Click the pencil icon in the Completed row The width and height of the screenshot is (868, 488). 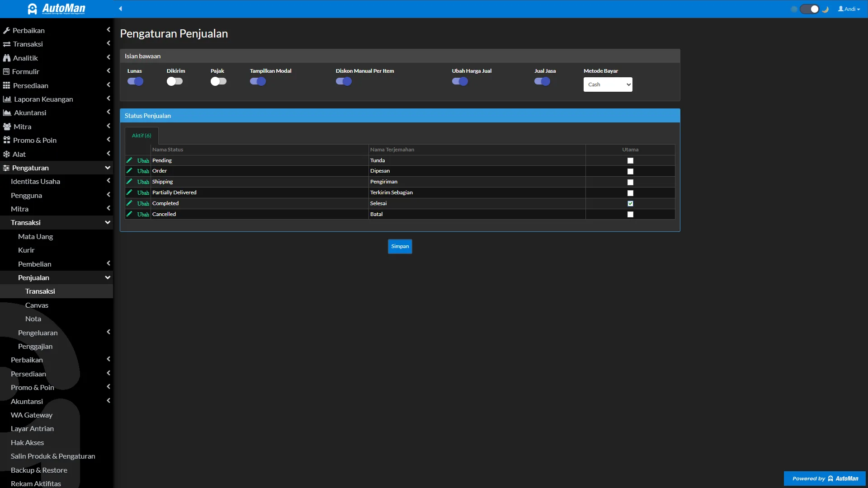coord(129,203)
